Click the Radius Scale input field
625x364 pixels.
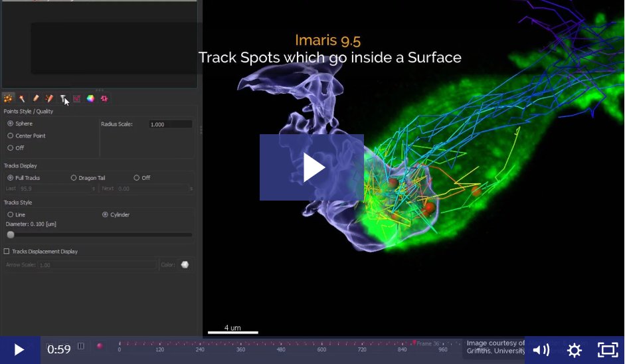(x=170, y=124)
